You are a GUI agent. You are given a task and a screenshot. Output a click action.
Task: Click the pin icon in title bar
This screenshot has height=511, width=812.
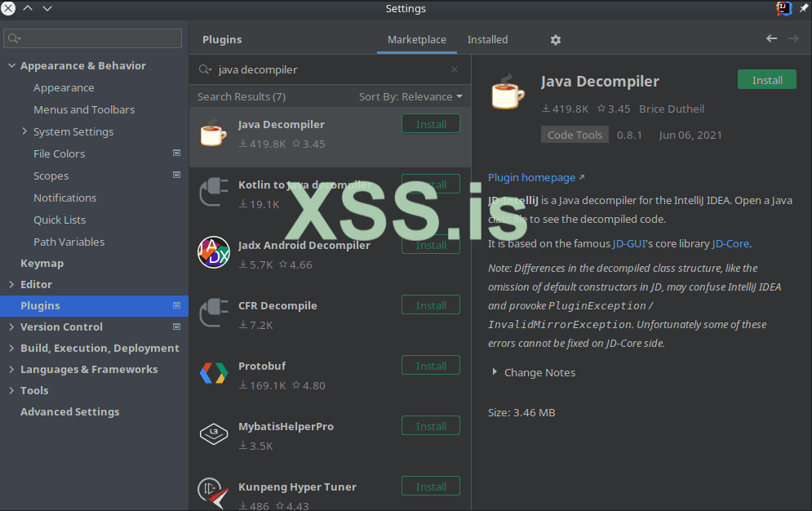tap(804, 8)
